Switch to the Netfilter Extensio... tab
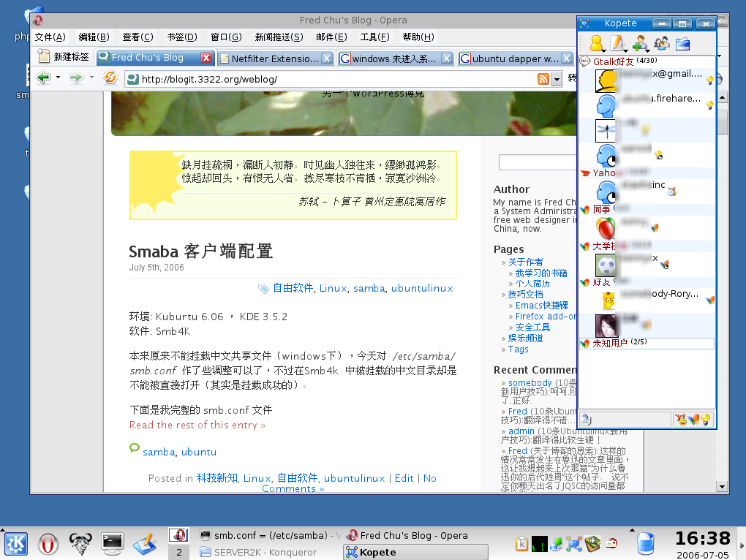Viewport: 746px width, 560px height. coord(276,58)
